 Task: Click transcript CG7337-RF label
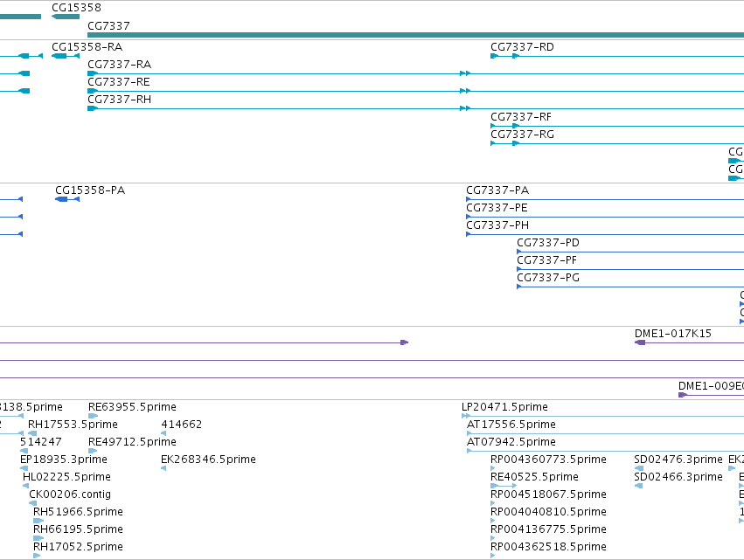(x=521, y=117)
